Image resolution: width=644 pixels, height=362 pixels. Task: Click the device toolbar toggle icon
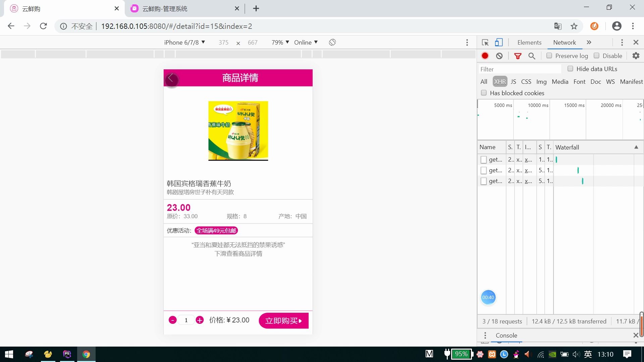point(498,43)
